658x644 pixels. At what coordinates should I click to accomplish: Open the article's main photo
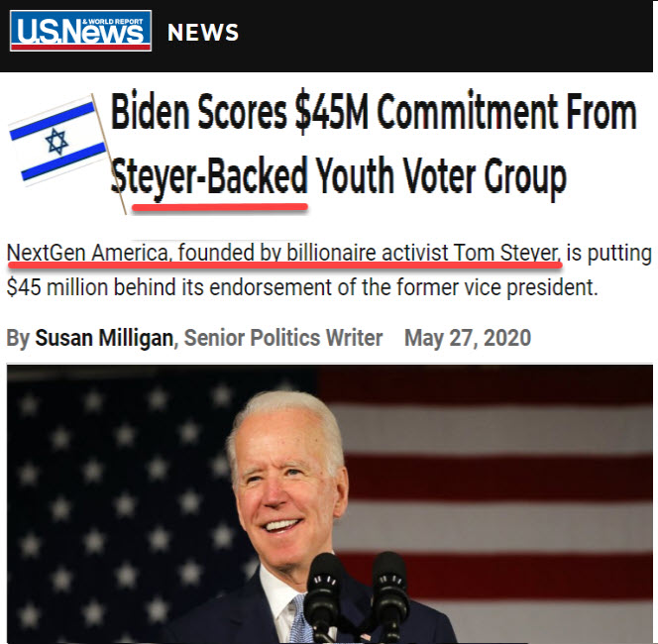[x=330, y=504]
